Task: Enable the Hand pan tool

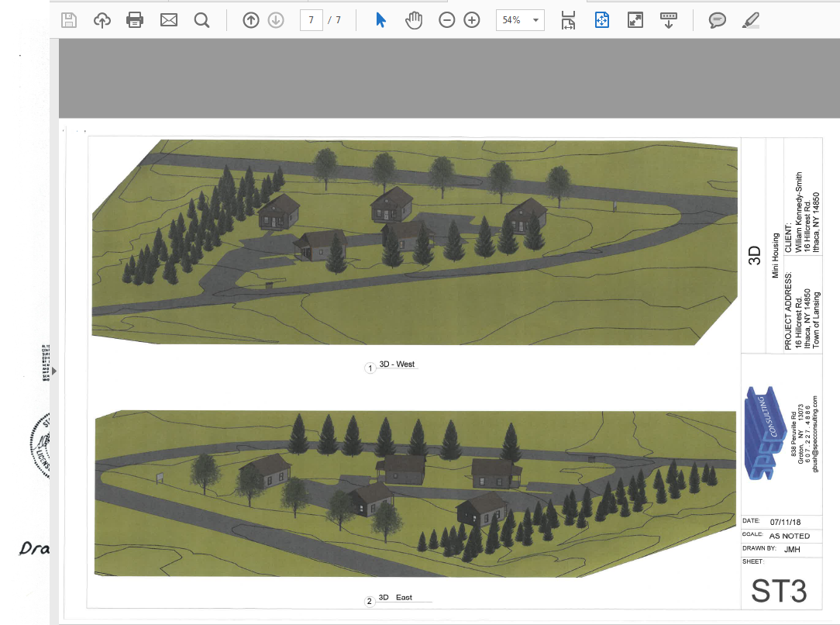Action: (x=414, y=20)
